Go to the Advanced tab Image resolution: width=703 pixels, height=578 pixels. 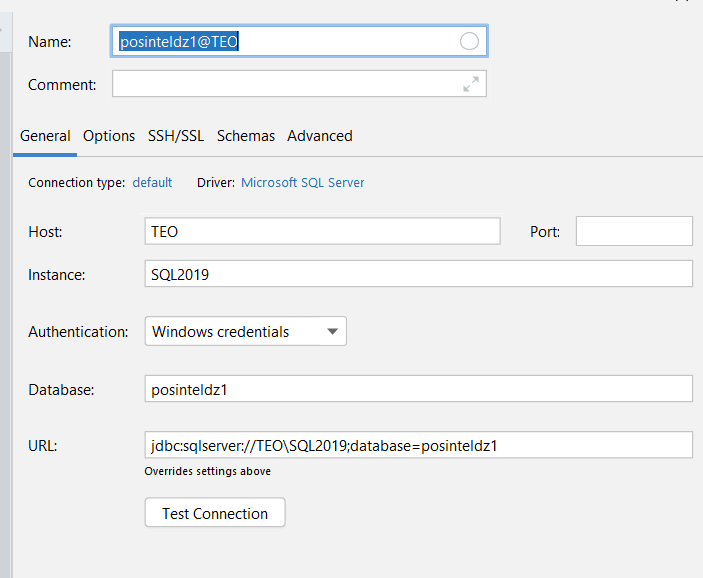click(x=320, y=136)
